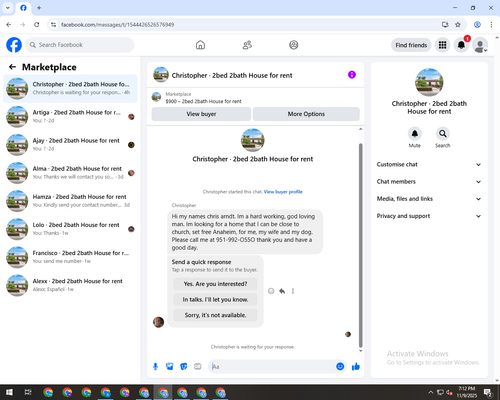Open the Chrome profile icon
Viewport: 500px width, 400px height.
(477, 25)
